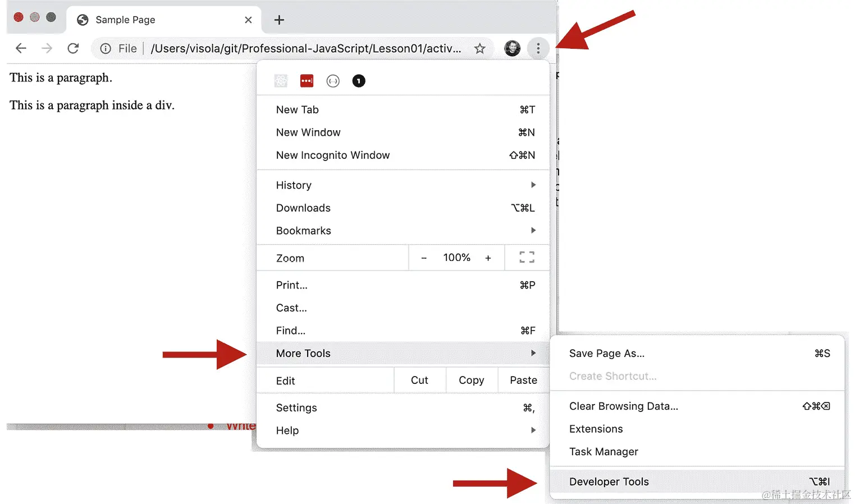Click the {…} JSON viewer extension icon
This screenshot has width=855, height=504.
(x=333, y=80)
